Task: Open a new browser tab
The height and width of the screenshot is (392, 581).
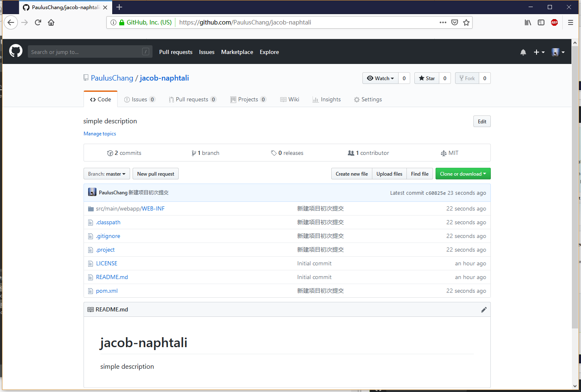Action: (119, 7)
